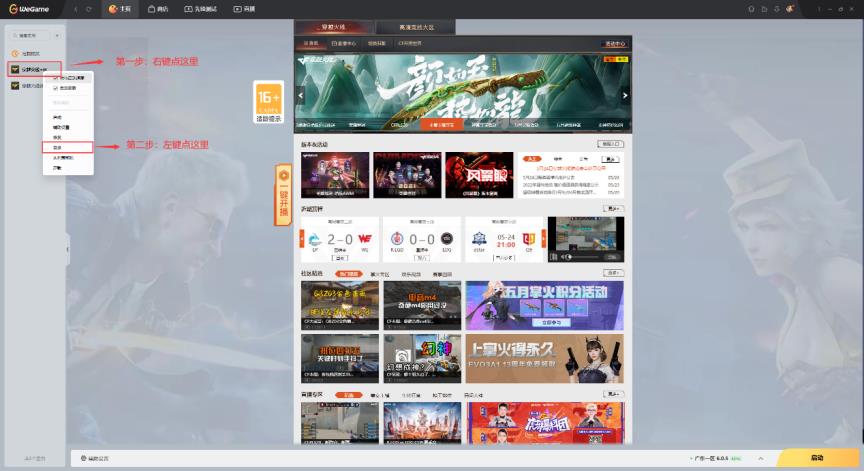864x471 pixels.
Task: Open the 五月掌火积分活动 banner
Action: 544,305
